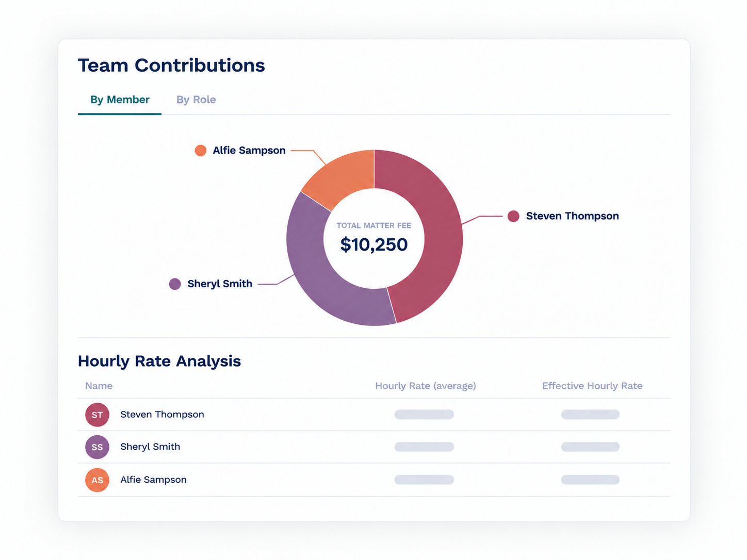The height and width of the screenshot is (560, 747).
Task: Click the Steven Thompson chart label
Action: (x=573, y=216)
